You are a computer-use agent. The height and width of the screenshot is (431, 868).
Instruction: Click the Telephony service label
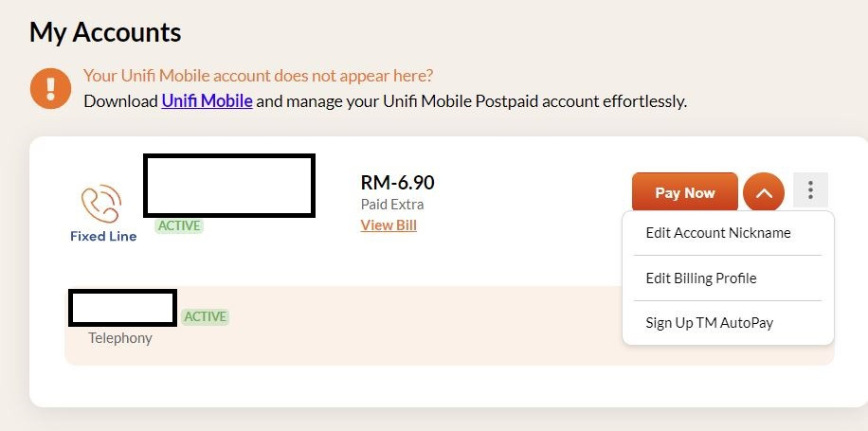[120, 338]
